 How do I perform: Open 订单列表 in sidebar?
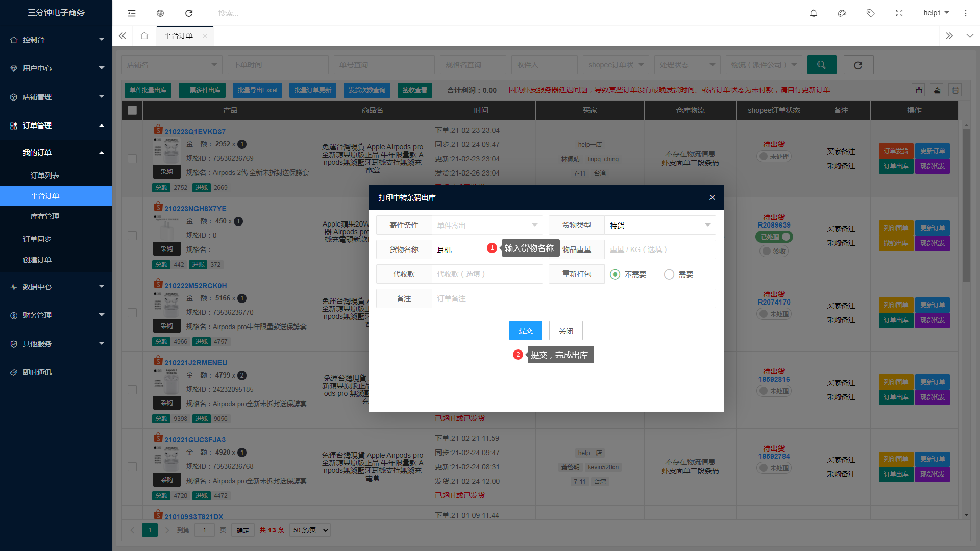click(x=45, y=176)
